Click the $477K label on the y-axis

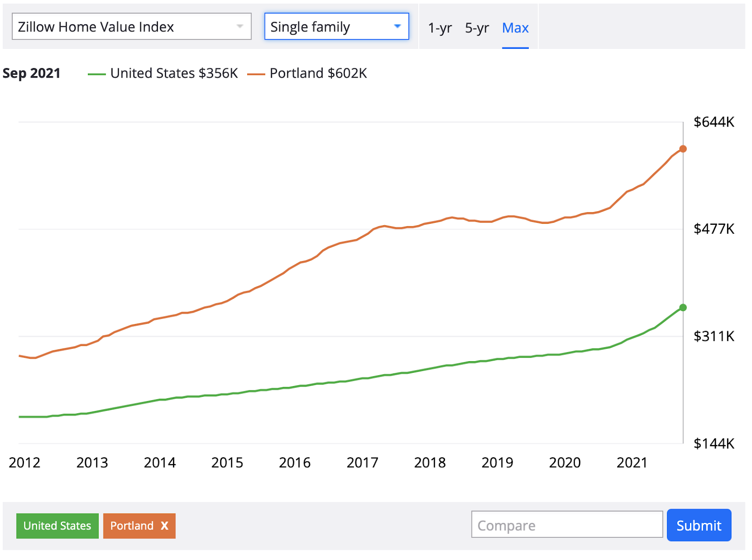(x=713, y=229)
